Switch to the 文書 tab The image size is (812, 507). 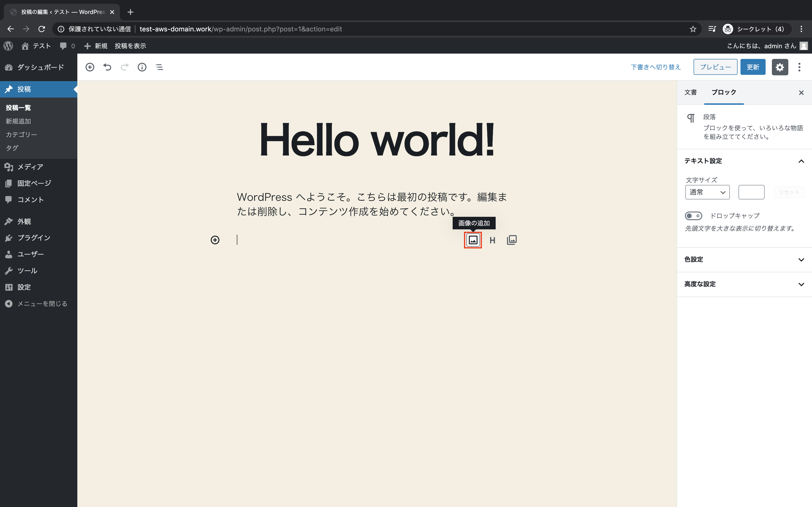690,92
